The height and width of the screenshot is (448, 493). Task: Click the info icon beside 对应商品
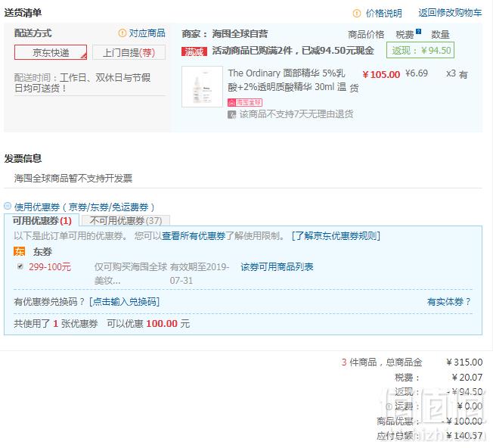coord(122,33)
